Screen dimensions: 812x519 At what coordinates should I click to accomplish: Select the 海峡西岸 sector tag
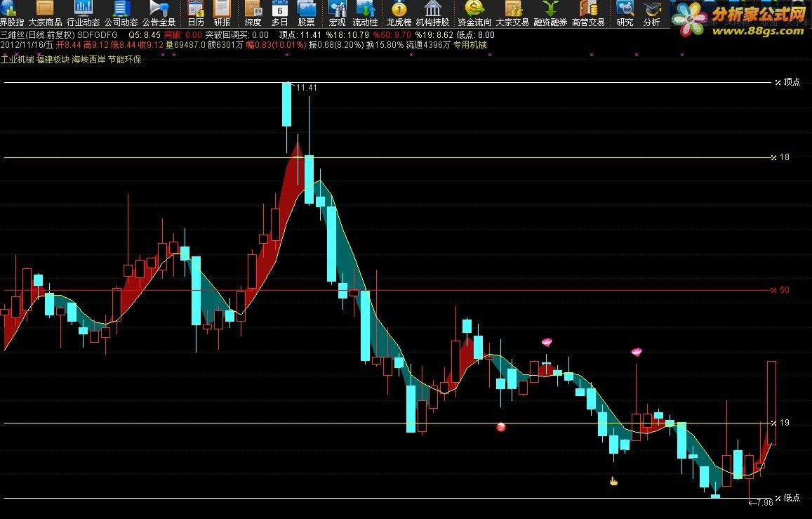(88, 60)
